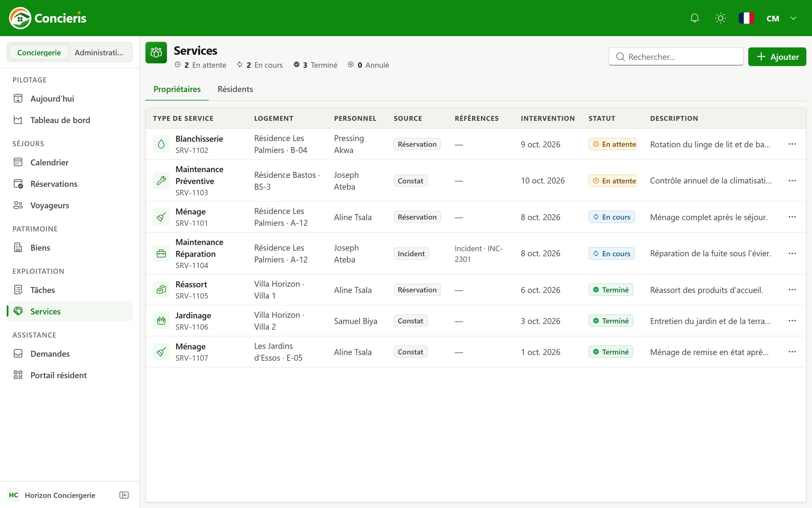The width and height of the screenshot is (812, 508).
Task: Go to Calendrier
Action: (x=69, y=162)
